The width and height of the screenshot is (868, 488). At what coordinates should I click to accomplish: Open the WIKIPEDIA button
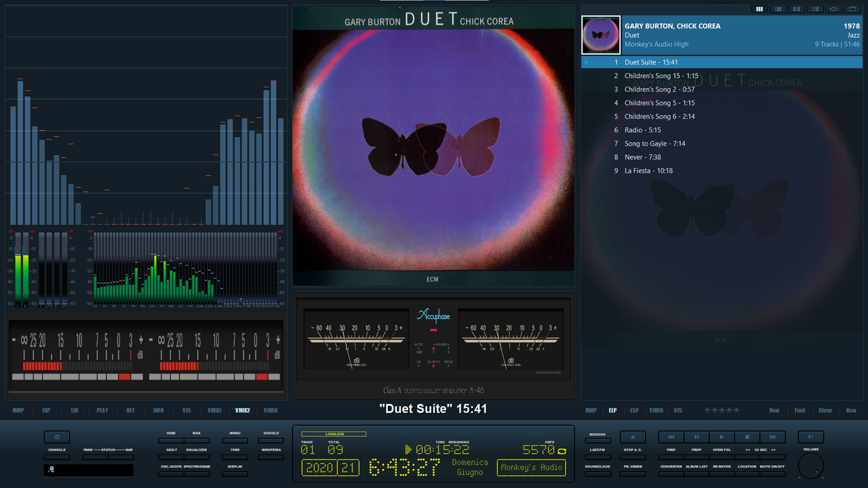(x=271, y=457)
